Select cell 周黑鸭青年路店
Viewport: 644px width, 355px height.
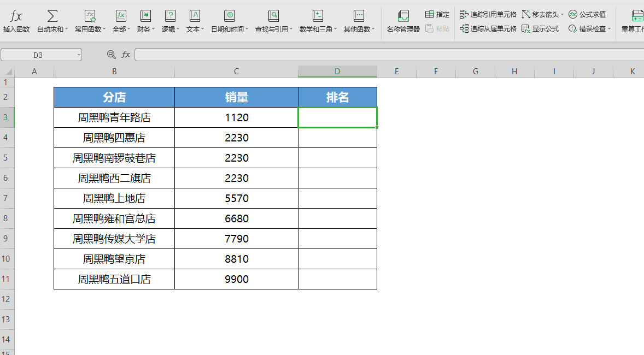tap(114, 117)
